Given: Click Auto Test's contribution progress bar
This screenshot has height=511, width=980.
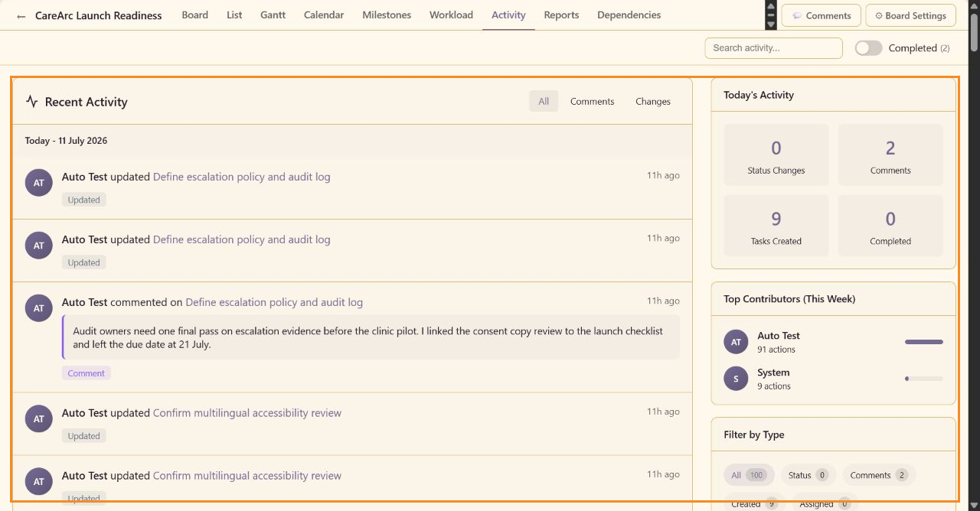Looking at the screenshot, I should pyautogui.click(x=924, y=342).
